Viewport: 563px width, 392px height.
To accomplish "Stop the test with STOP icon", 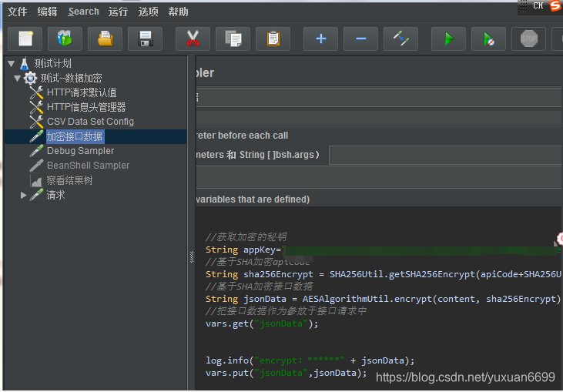I will tap(528, 39).
